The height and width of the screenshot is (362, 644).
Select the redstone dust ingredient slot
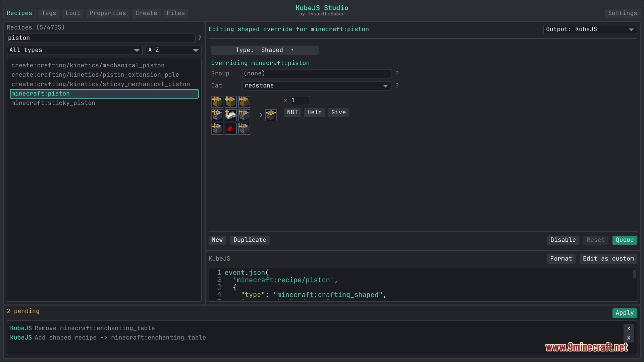[231, 129]
